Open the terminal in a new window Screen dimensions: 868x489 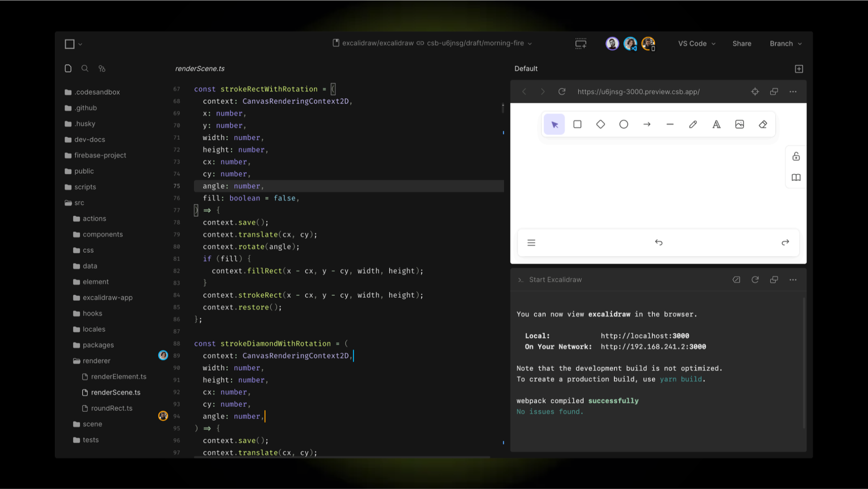(x=774, y=280)
